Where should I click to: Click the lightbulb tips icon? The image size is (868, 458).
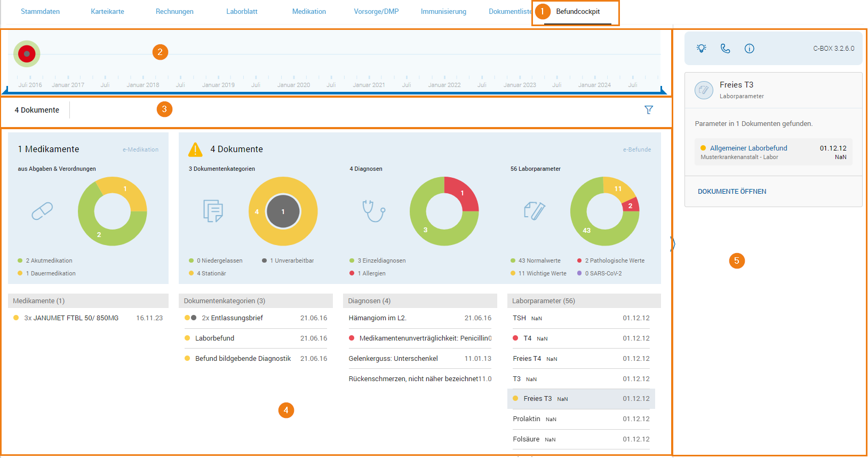tap(702, 48)
